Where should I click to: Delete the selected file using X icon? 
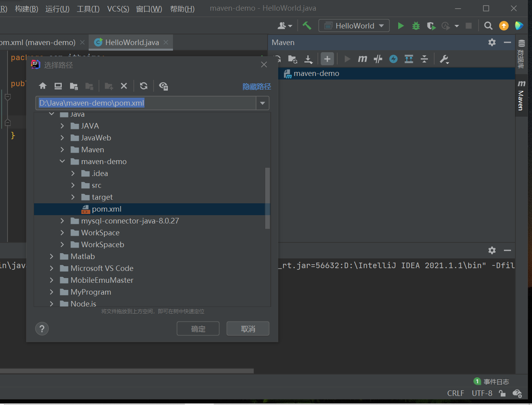click(x=124, y=86)
